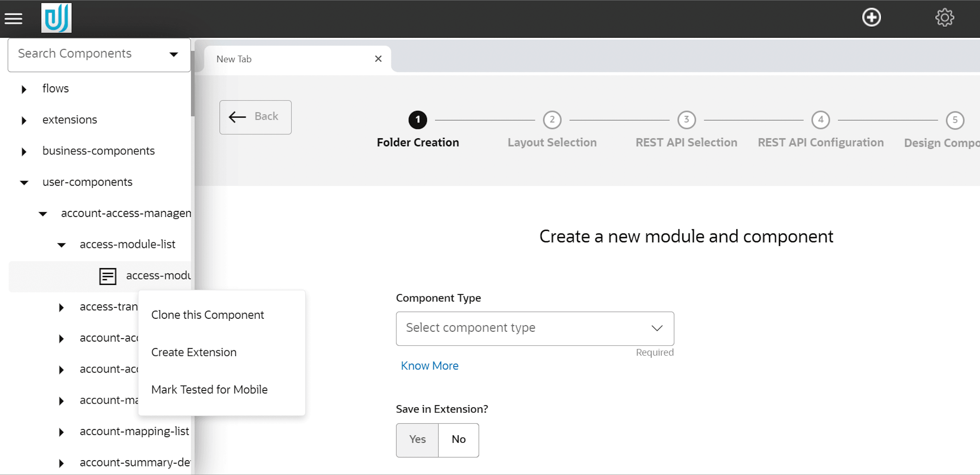
Task: Select wizard step 3 REST API Selection circle
Action: click(686, 119)
